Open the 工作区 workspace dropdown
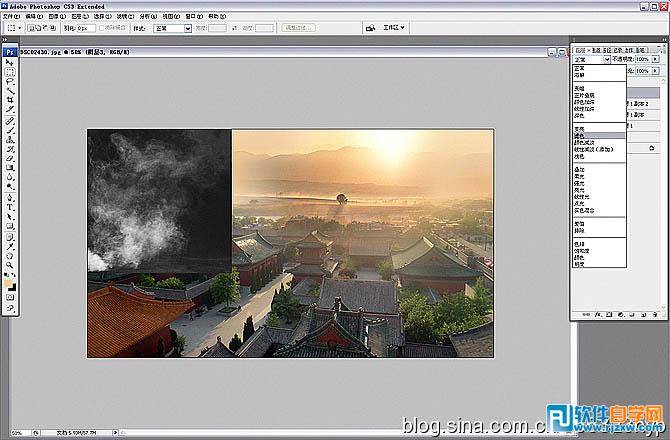This screenshot has height=440, width=670. pos(394,27)
